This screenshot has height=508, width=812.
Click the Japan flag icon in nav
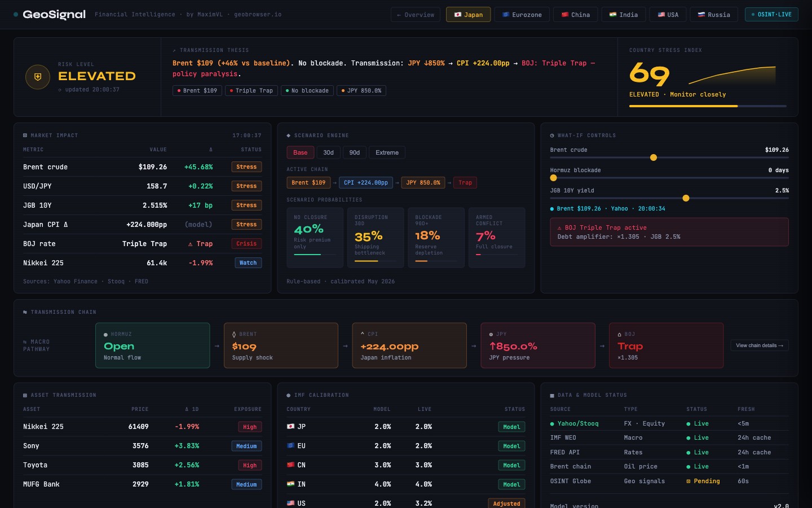pyautogui.click(x=458, y=15)
